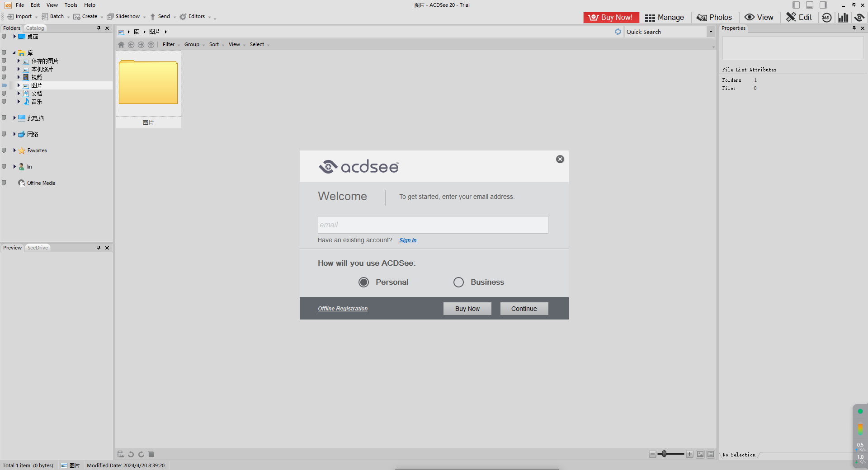868x470 pixels.
Task: Open the Filter dropdown
Action: pos(171,45)
